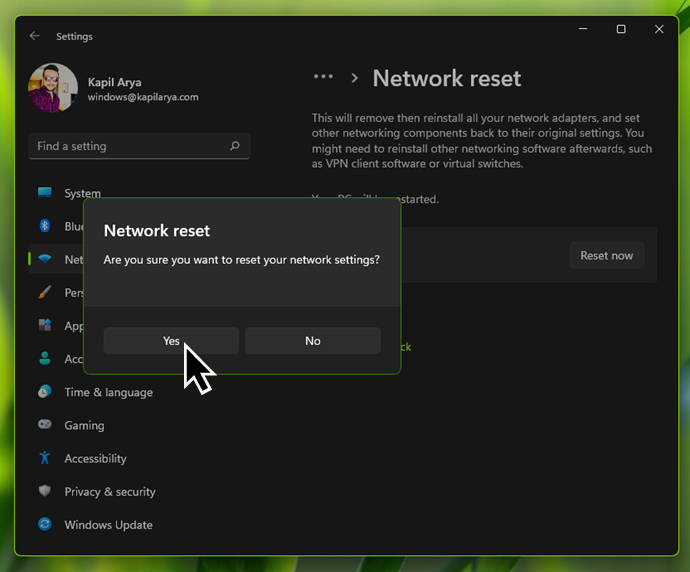Go back using the back arrow
This screenshot has height=572, width=690.
[x=35, y=36]
